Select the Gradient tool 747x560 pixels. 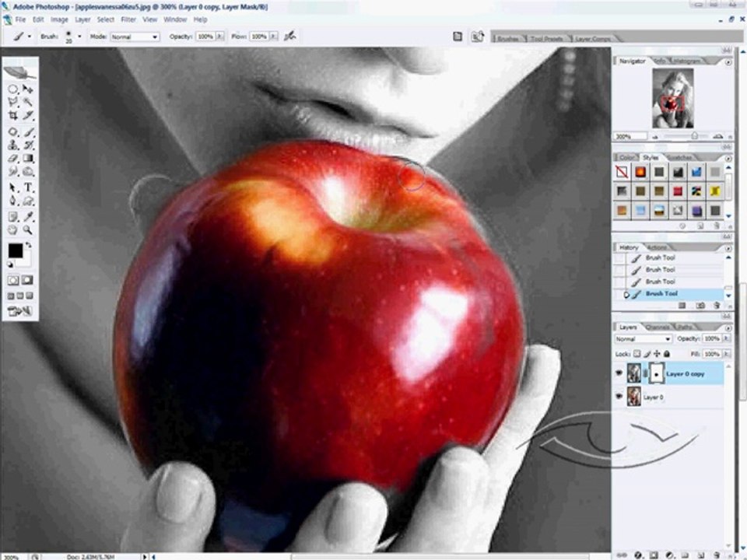[28, 159]
